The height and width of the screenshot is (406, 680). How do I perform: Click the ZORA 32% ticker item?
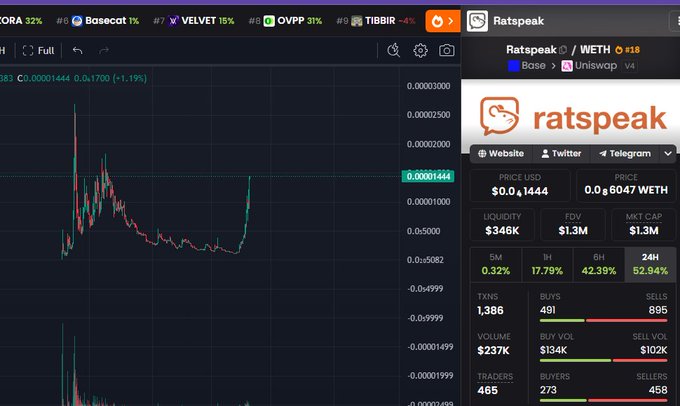(x=21, y=21)
